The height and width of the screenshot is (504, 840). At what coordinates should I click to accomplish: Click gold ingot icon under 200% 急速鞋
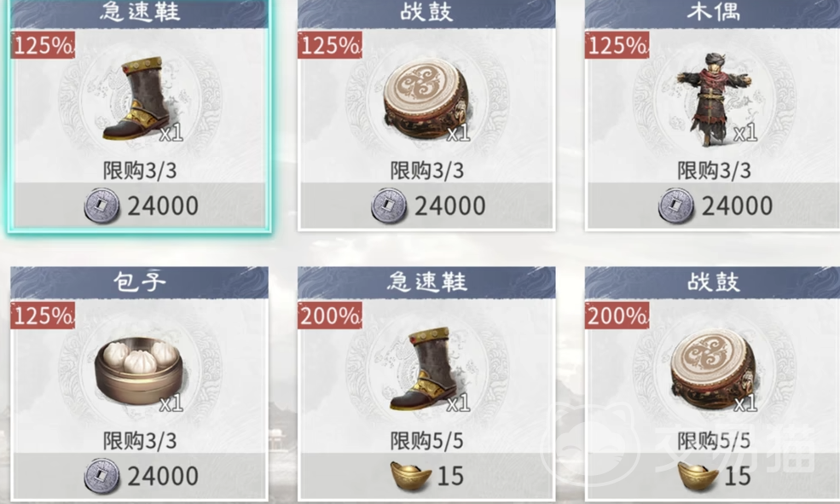[x=410, y=476]
